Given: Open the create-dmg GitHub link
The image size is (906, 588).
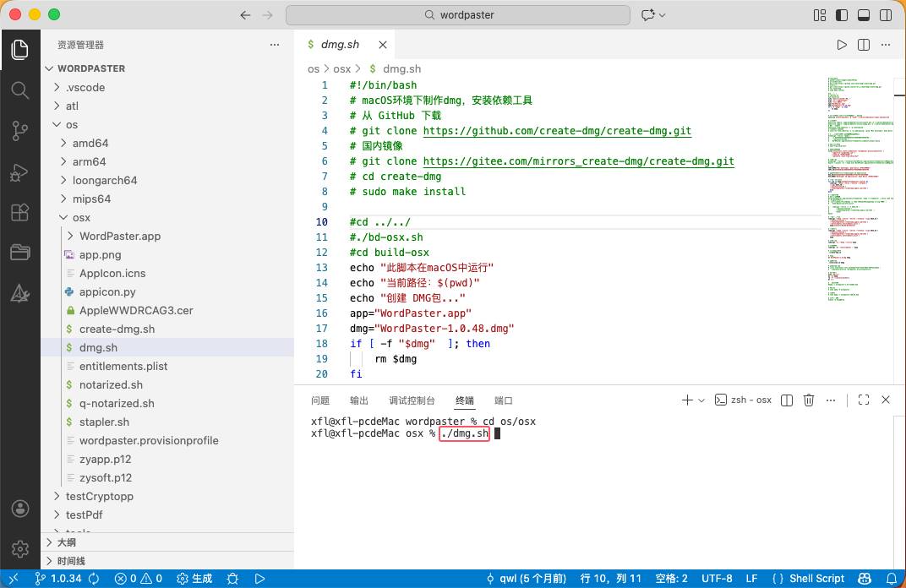Looking at the screenshot, I should [x=557, y=131].
